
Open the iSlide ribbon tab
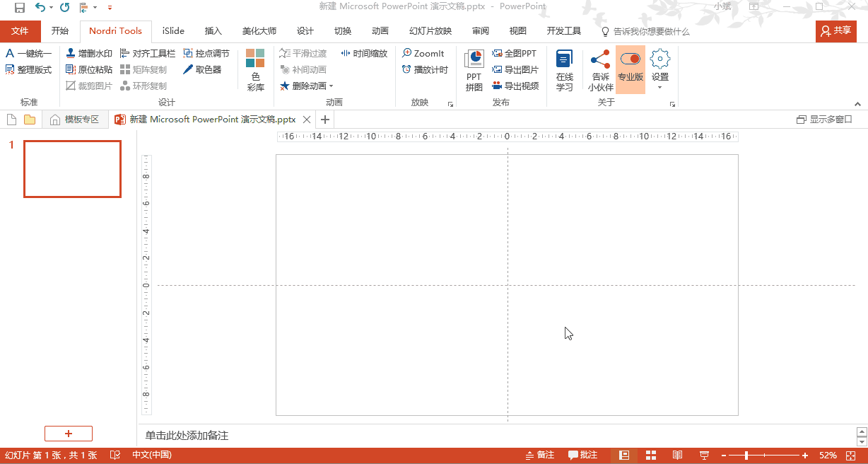tap(173, 31)
